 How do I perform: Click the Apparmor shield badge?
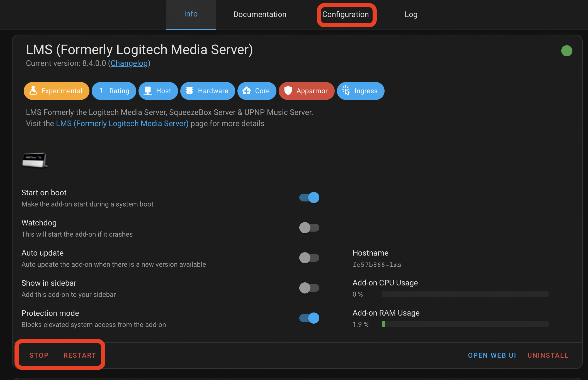coord(307,91)
